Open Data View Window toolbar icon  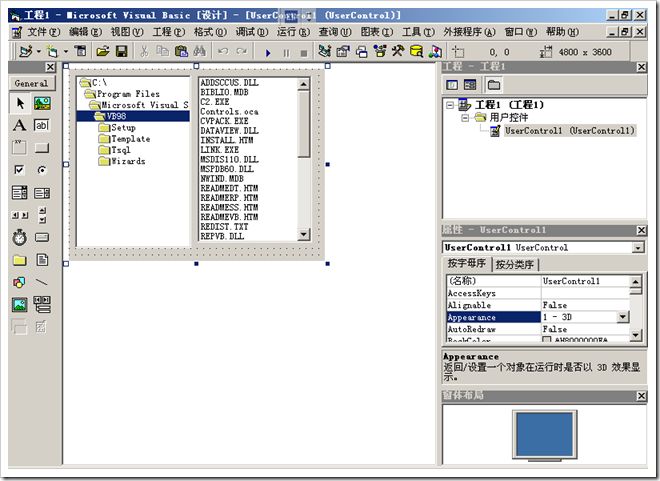pos(416,51)
